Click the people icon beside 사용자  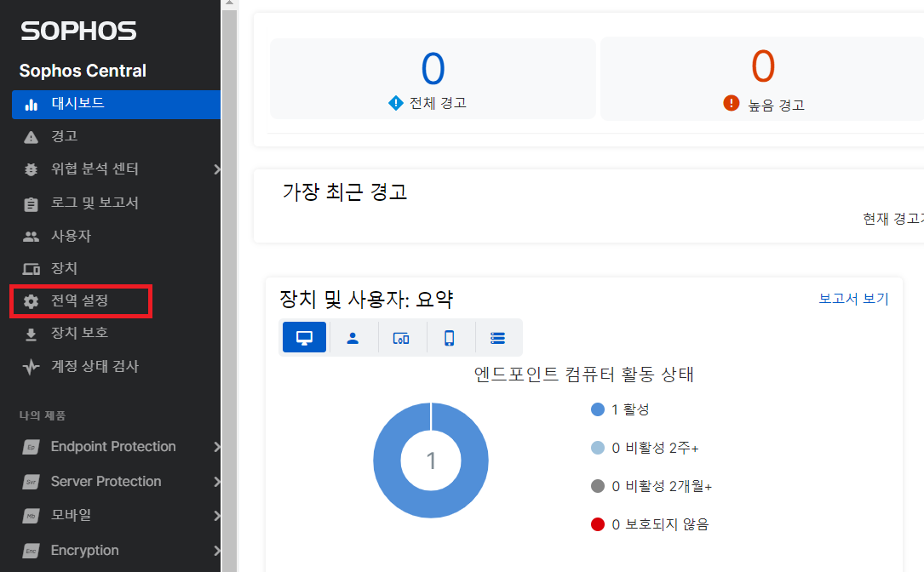31,237
